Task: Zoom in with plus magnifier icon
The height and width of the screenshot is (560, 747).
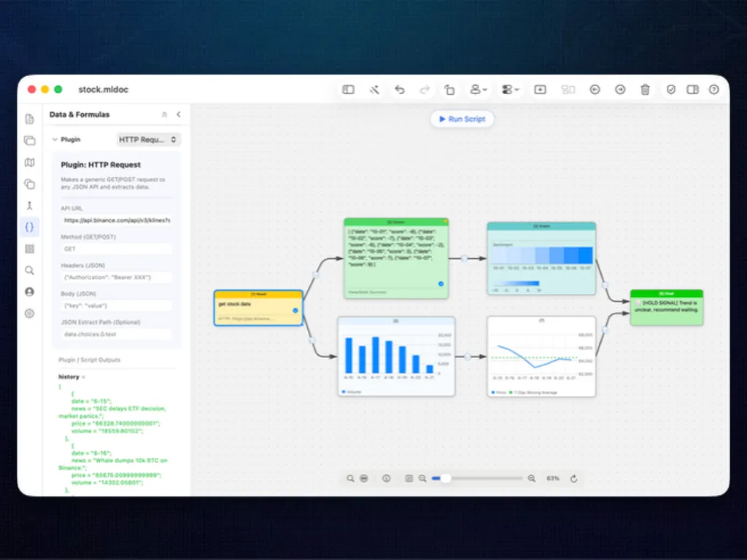Action: 532,478
